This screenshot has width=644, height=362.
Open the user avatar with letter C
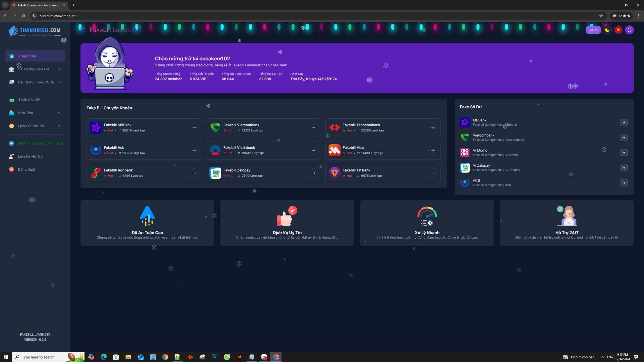tap(629, 30)
